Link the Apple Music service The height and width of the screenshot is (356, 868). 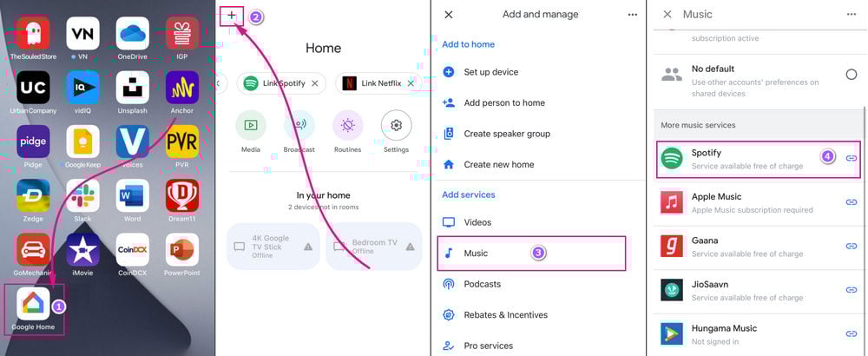coord(852,202)
